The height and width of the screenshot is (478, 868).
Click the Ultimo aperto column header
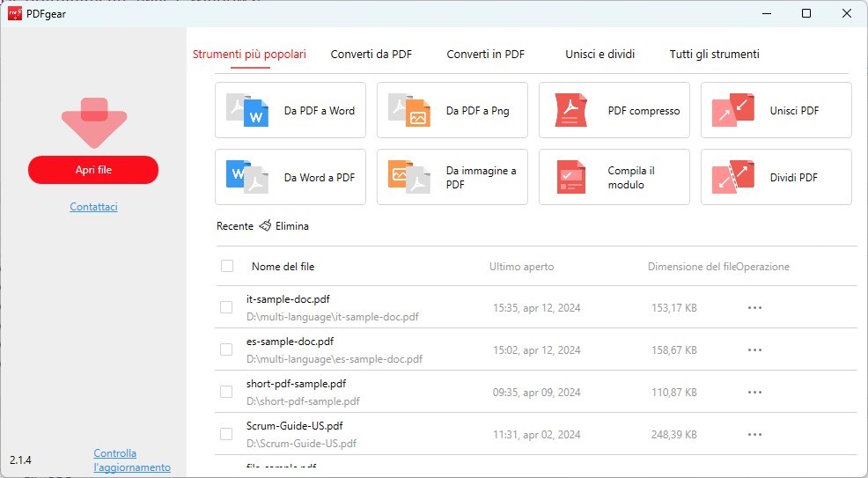tap(521, 267)
